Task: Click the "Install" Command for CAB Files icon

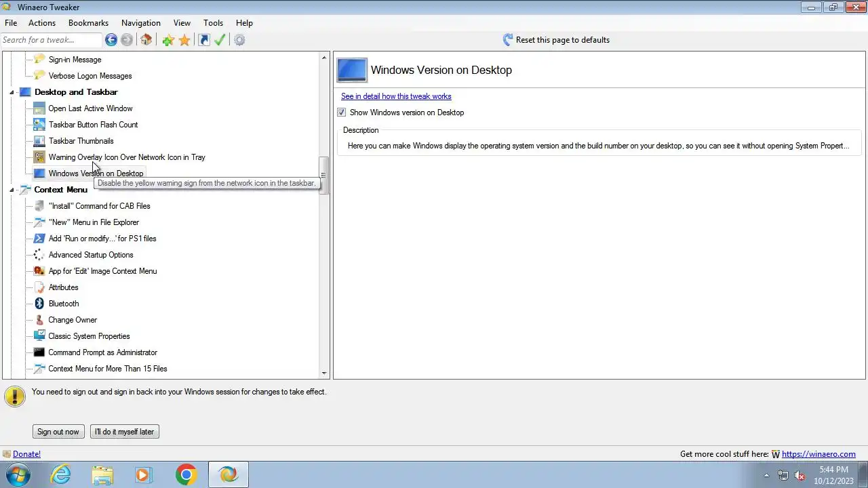Action: [39, 206]
